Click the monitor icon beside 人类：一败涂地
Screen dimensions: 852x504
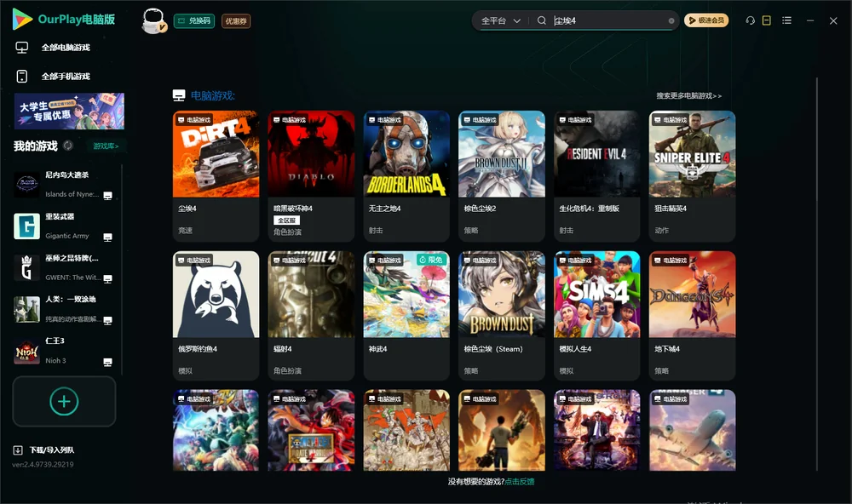coord(107,320)
